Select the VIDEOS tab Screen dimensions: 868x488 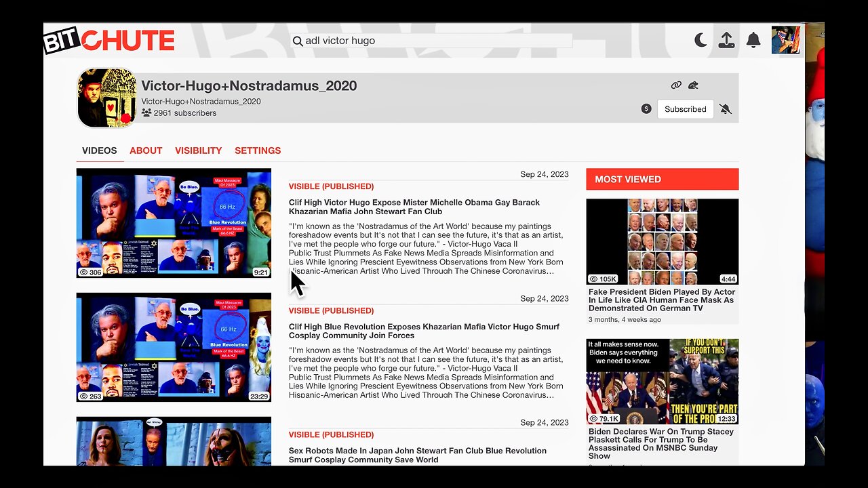(100, 150)
